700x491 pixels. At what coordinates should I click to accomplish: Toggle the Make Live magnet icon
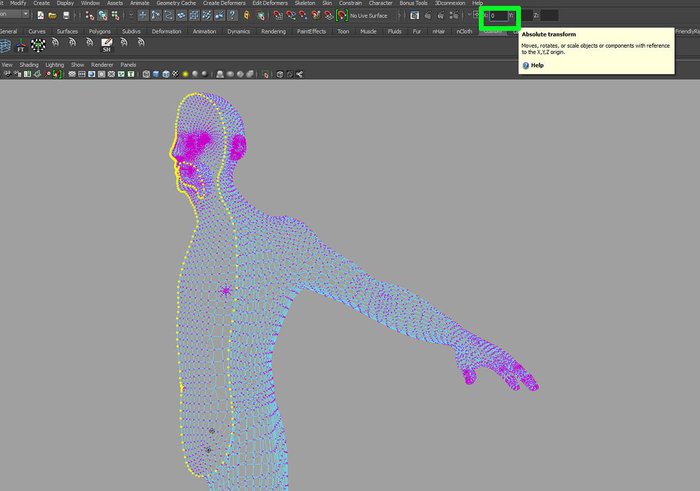[342, 15]
